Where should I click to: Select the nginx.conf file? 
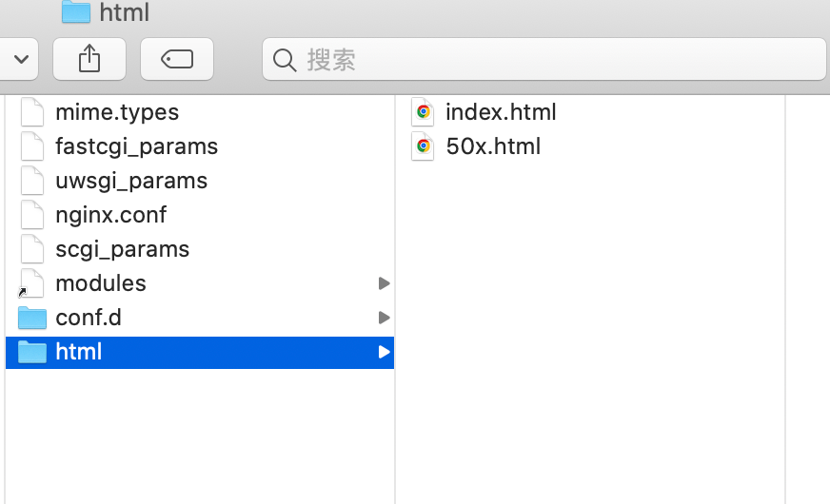click(x=110, y=215)
